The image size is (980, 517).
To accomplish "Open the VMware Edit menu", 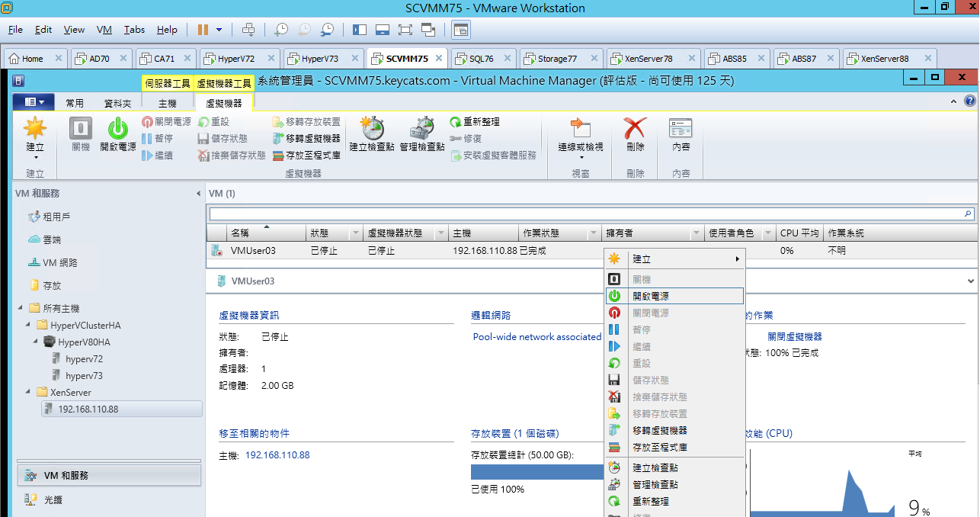I will [x=43, y=30].
